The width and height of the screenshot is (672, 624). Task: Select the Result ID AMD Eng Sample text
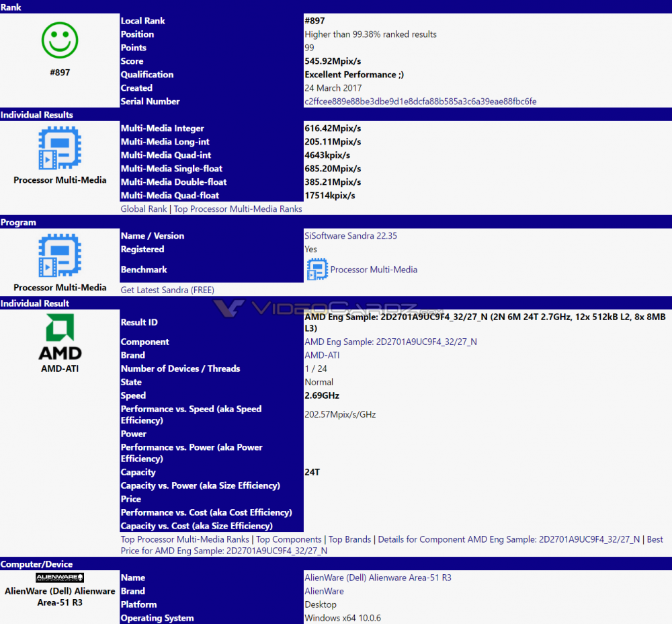[485, 323]
